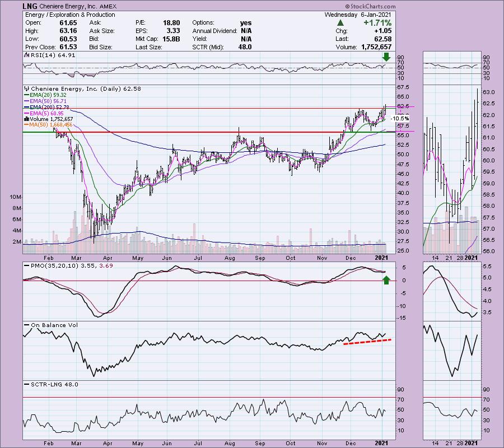Click the green up-triangle change indicator

pos(340,23)
